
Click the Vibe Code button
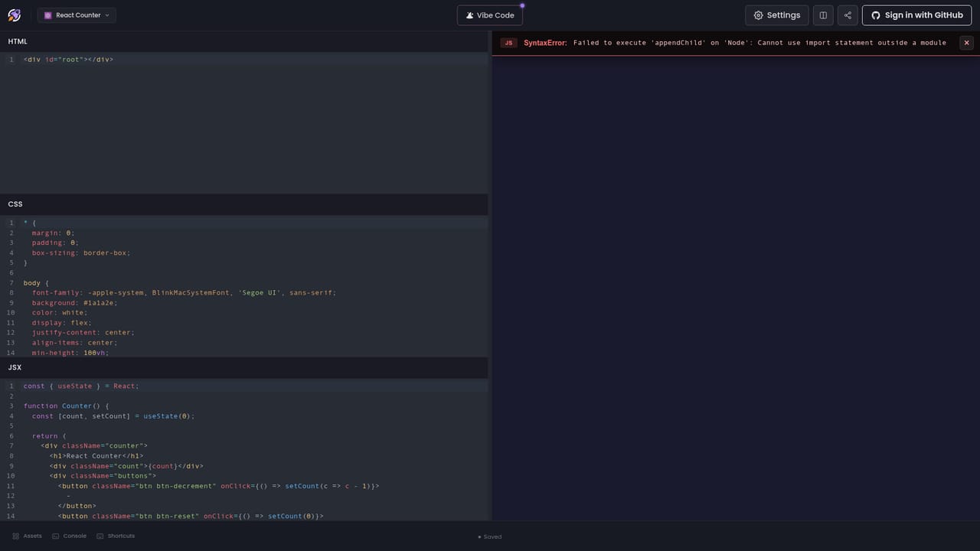tap(490, 15)
